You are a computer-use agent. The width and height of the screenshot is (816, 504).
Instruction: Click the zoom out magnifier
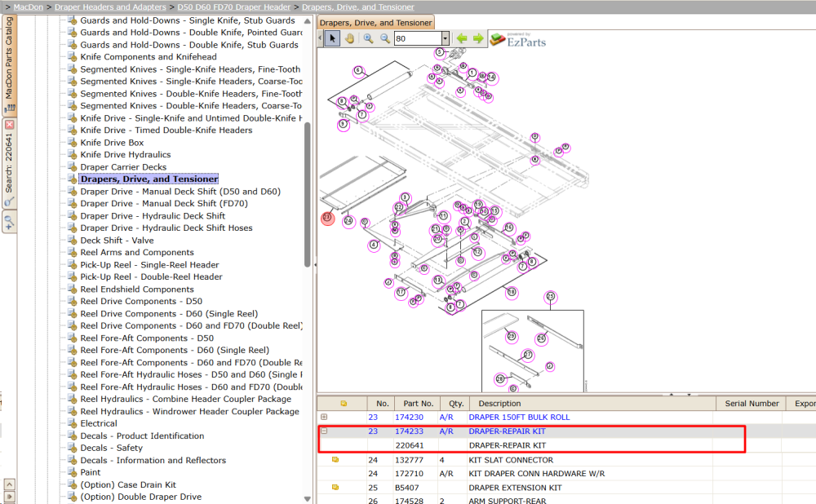click(x=385, y=38)
